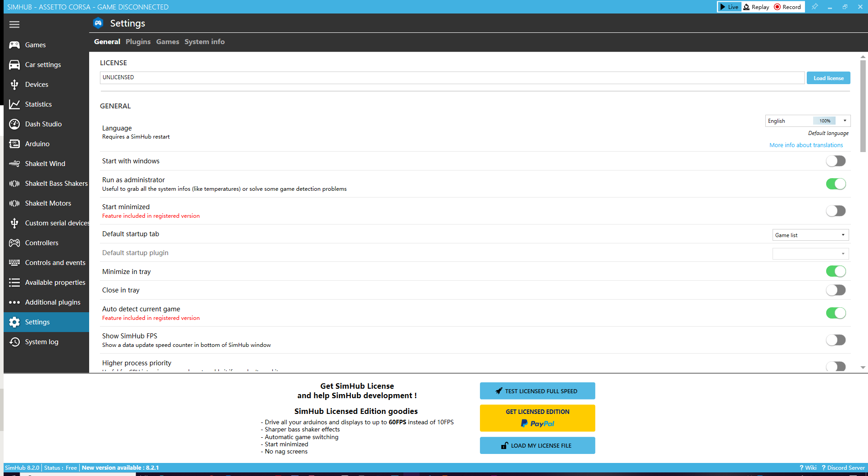Click SimHub 8.2.0 version text
Screen dimensions: 868x476
(x=22, y=467)
